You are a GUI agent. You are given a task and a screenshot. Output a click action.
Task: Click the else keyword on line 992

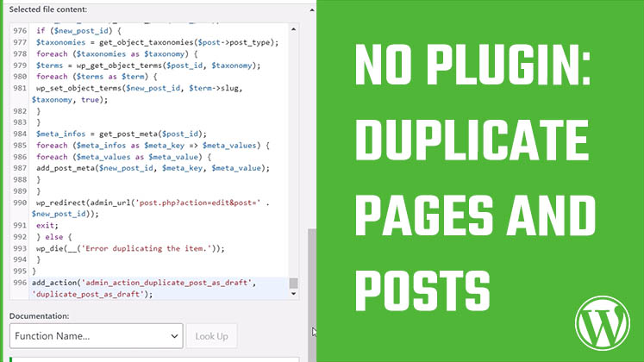point(53,237)
